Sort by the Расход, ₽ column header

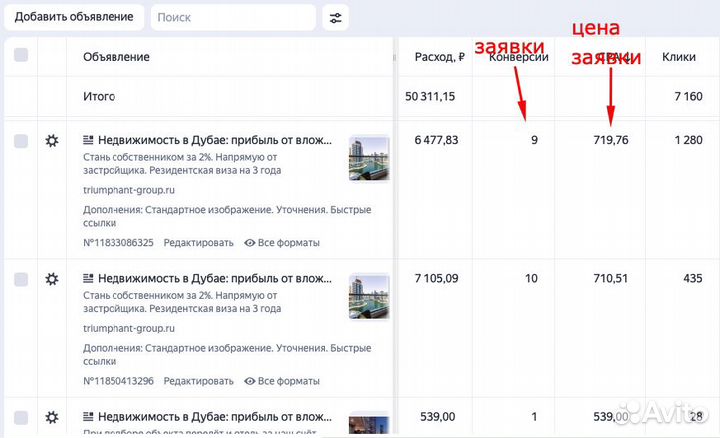[439, 57]
